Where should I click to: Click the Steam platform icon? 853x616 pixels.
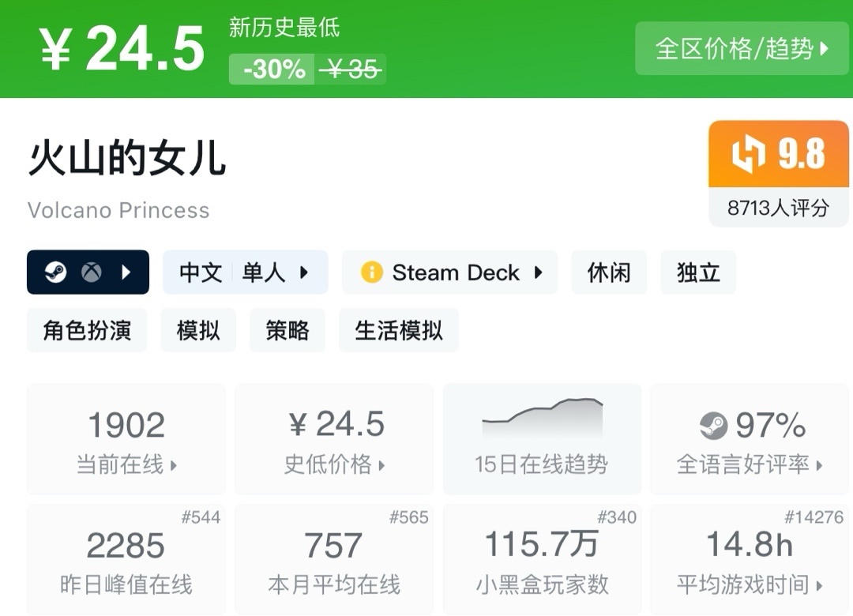tap(55, 272)
